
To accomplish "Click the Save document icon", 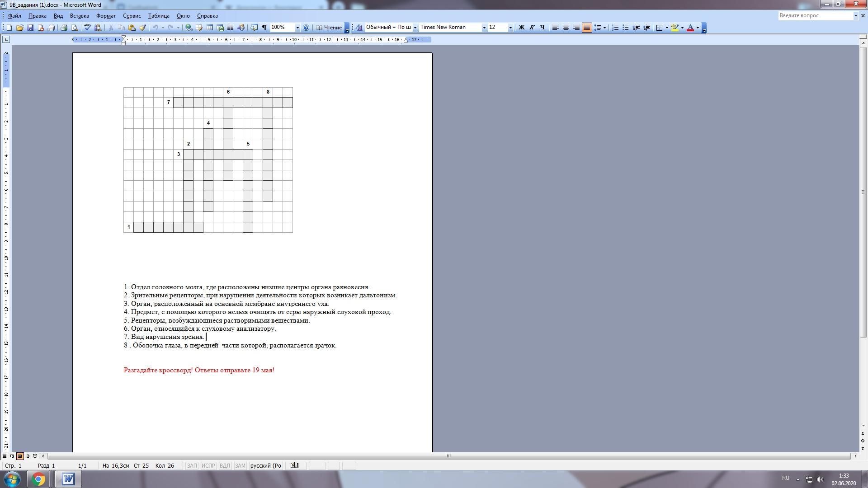I will point(30,28).
